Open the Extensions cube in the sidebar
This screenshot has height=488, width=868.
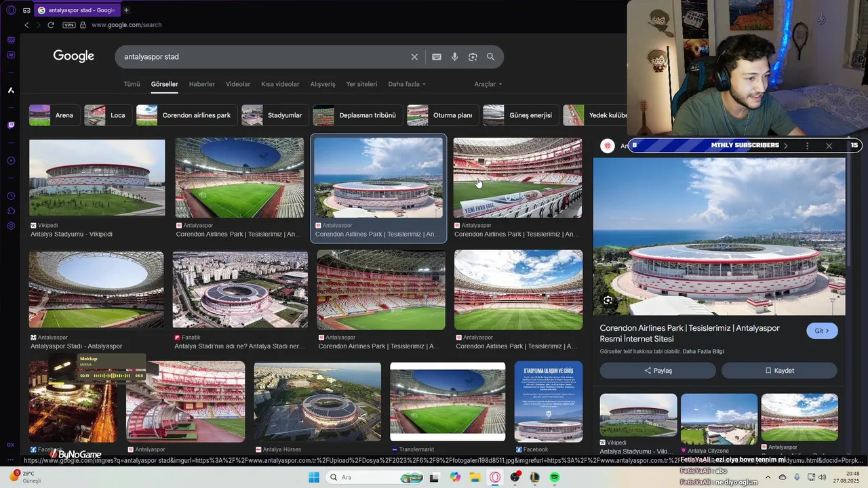click(11, 211)
